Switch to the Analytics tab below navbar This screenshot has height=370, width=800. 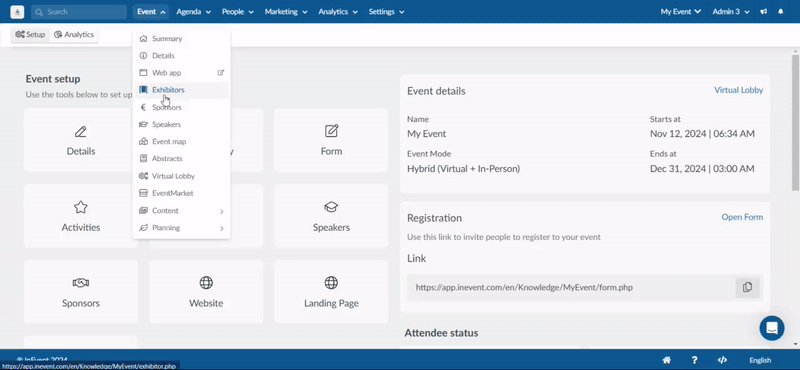73,35
